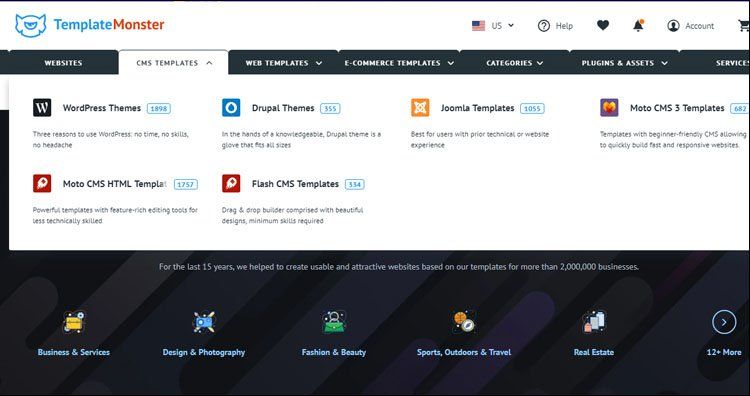750x396 pixels.
Task: Click the Help label
Action: click(x=564, y=26)
